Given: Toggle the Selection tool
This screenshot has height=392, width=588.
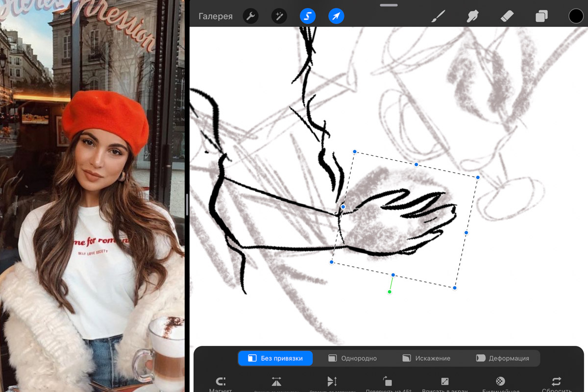Looking at the screenshot, I should pyautogui.click(x=308, y=17).
